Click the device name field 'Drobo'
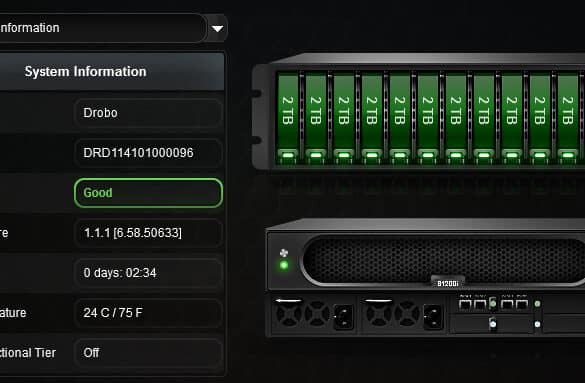 click(148, 113)
